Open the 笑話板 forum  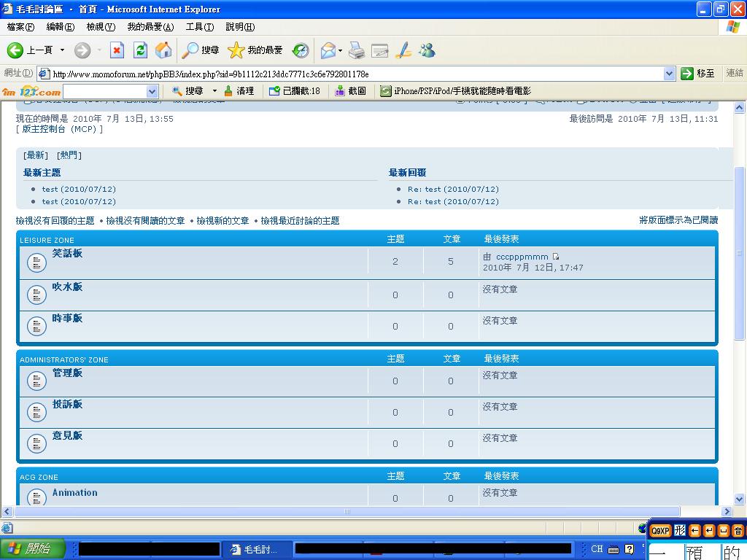point(67,253)
